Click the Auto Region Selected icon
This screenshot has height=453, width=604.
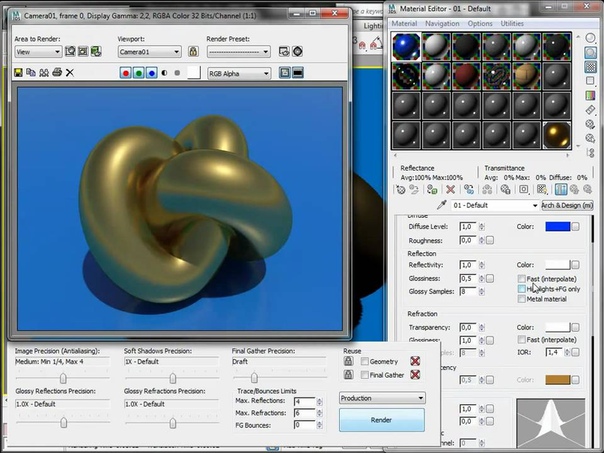coord(83,51)
